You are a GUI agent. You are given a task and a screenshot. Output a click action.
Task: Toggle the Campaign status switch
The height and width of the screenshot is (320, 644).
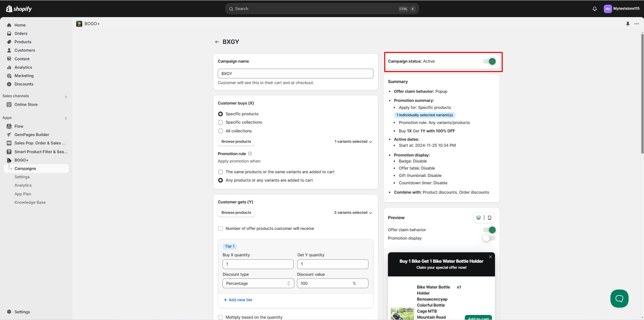(x=489, y=61)
